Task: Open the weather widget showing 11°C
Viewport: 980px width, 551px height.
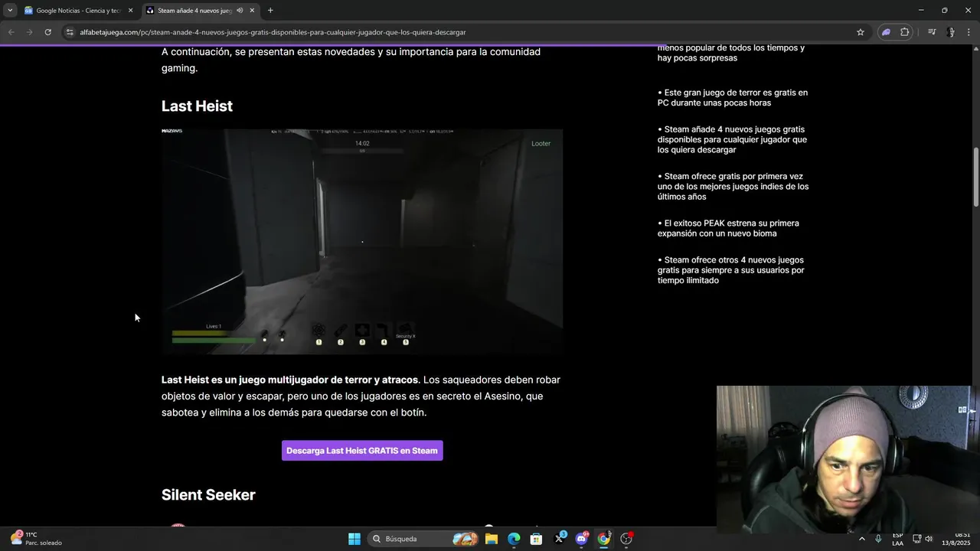Action: pyautogui.click(x=37, y=539)
